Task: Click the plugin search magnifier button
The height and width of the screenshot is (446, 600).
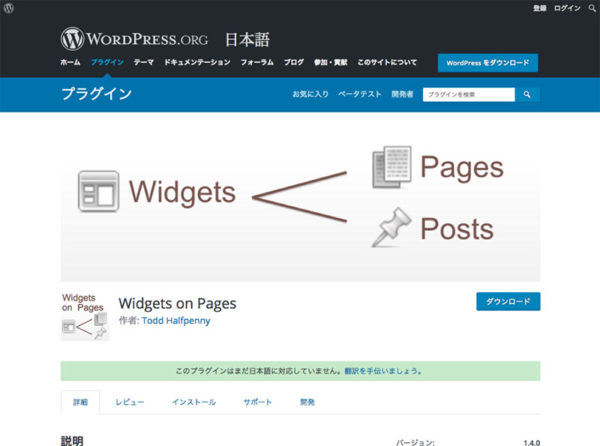Action: (527, 94)
